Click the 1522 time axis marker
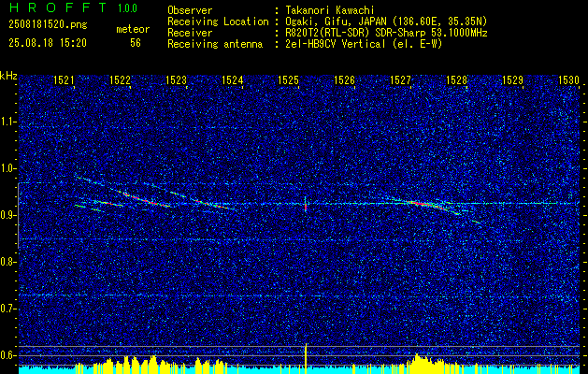The height and width of the screenshot is (374, 588). pos(120,80)
